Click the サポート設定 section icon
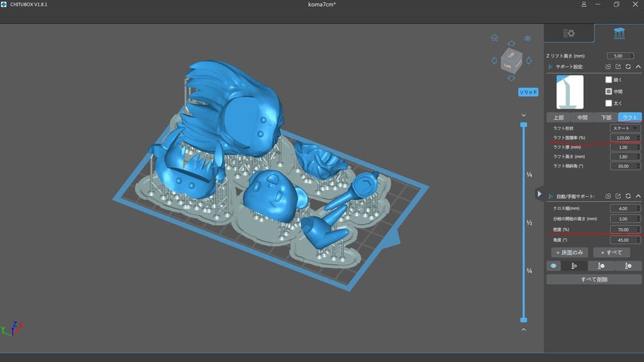 tap(550, 67)
